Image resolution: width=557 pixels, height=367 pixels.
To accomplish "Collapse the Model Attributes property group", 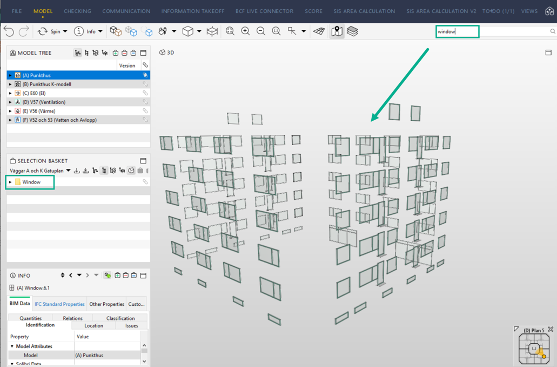I will (x=12, y=346).
